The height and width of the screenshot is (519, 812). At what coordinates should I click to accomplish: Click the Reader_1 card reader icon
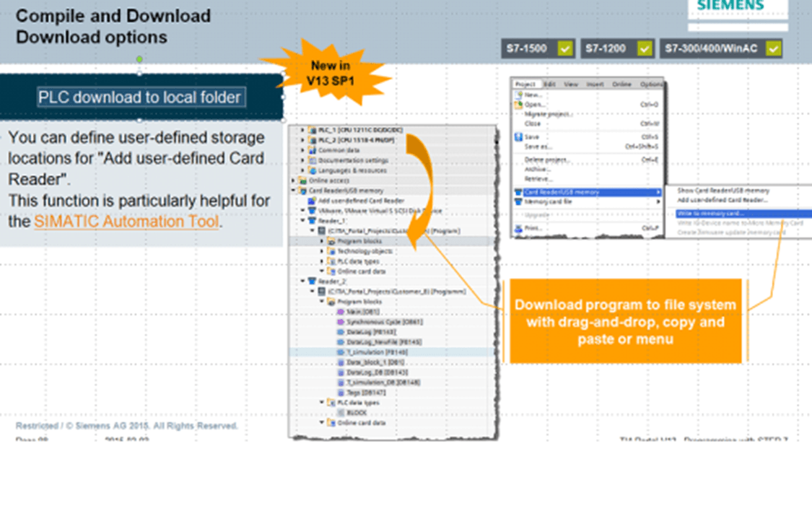coord(313,221)
